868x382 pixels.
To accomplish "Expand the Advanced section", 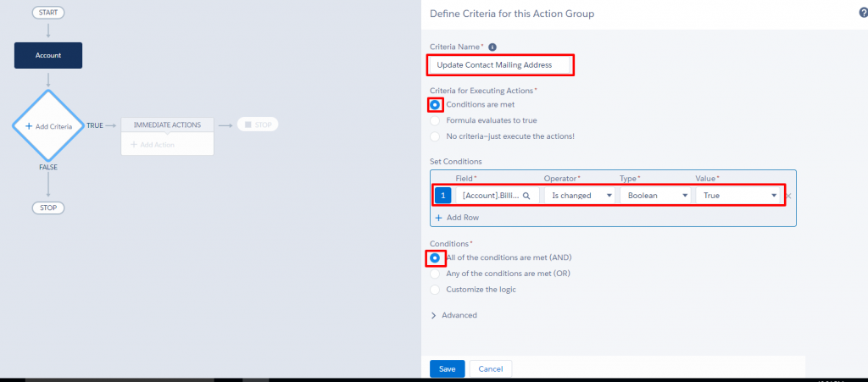I will pos(453,315).
